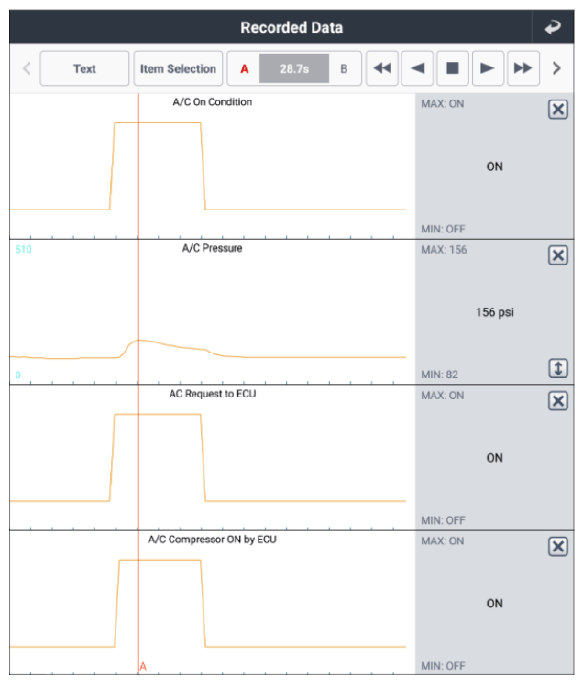Play the recorded data forward
584x684 pixels.
pyautogui.click(x=488, y=68)
